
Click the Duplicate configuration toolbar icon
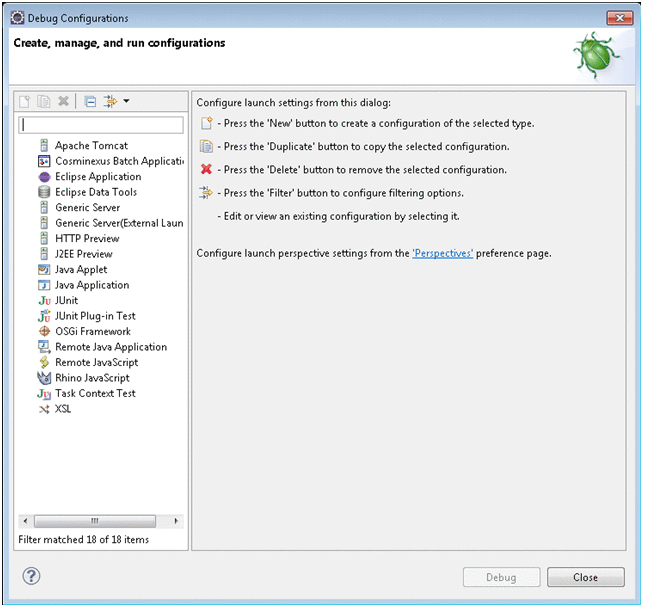coord(44,101)
